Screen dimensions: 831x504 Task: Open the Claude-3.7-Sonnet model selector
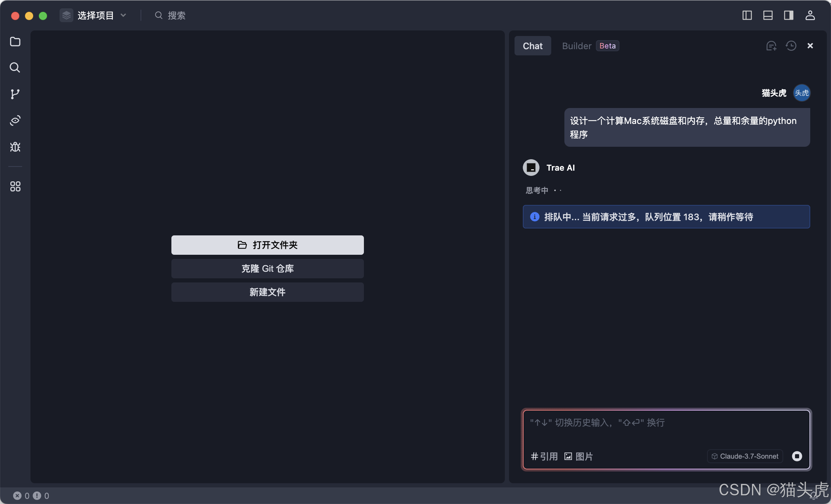[x=745, y=456]
